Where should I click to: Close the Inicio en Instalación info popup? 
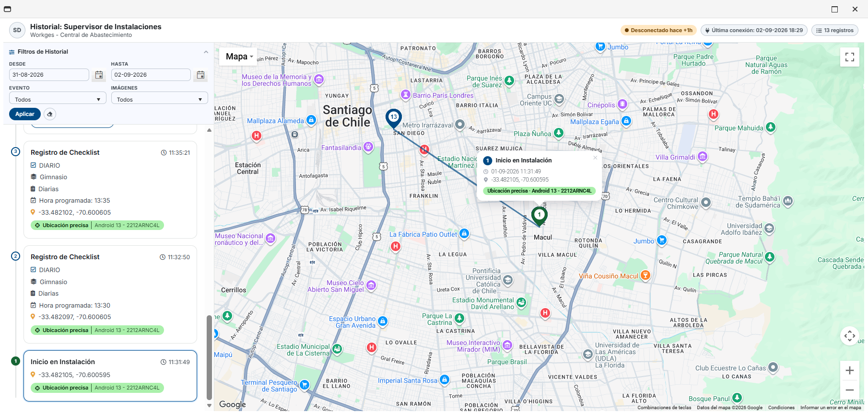pyautogui.click(x=595, y=158)
